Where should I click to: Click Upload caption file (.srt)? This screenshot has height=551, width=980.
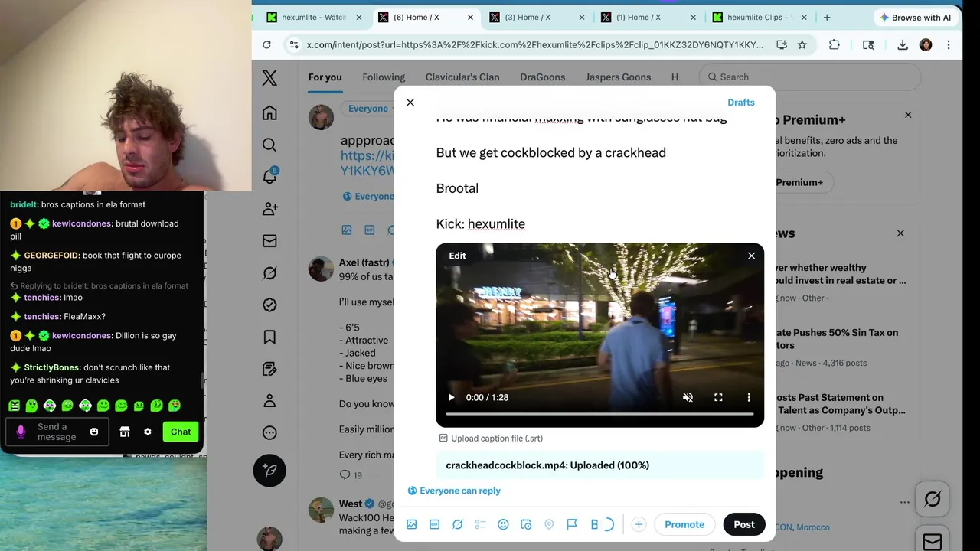coord(491,439)
